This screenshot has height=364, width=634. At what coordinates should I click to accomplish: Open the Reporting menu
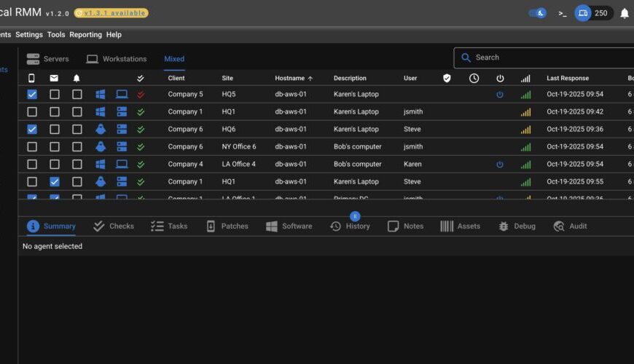[85, 34]
